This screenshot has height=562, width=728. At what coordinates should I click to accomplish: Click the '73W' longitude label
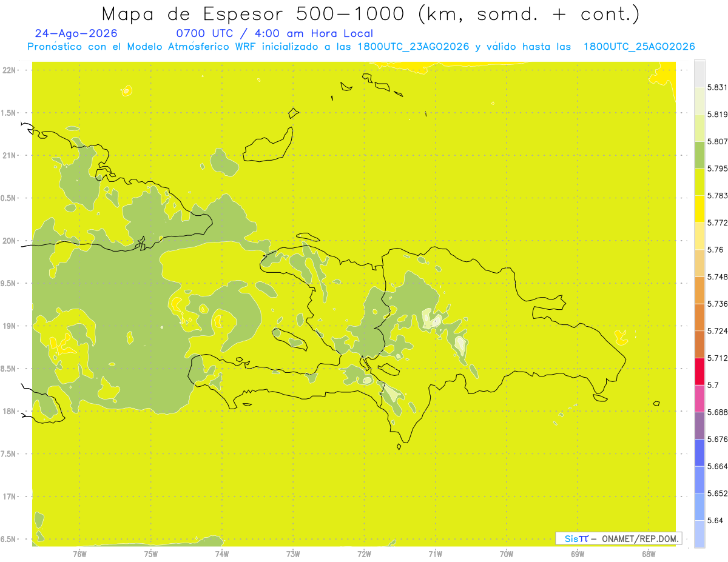click(x=293, y=554)
